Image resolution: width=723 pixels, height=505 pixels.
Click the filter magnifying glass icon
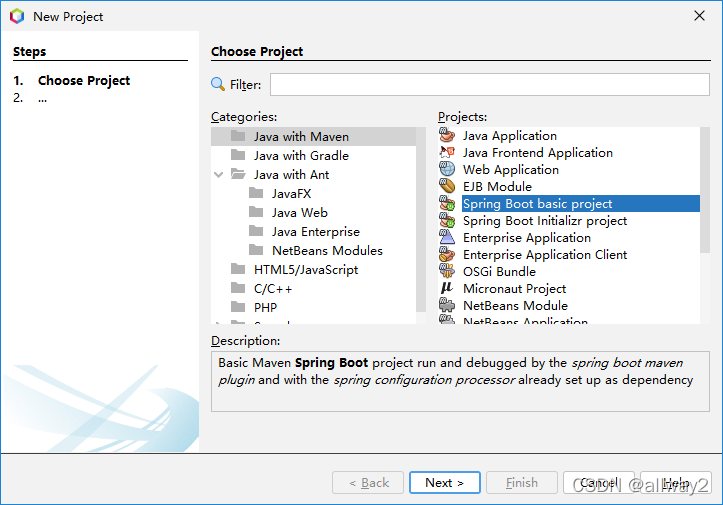218,84
